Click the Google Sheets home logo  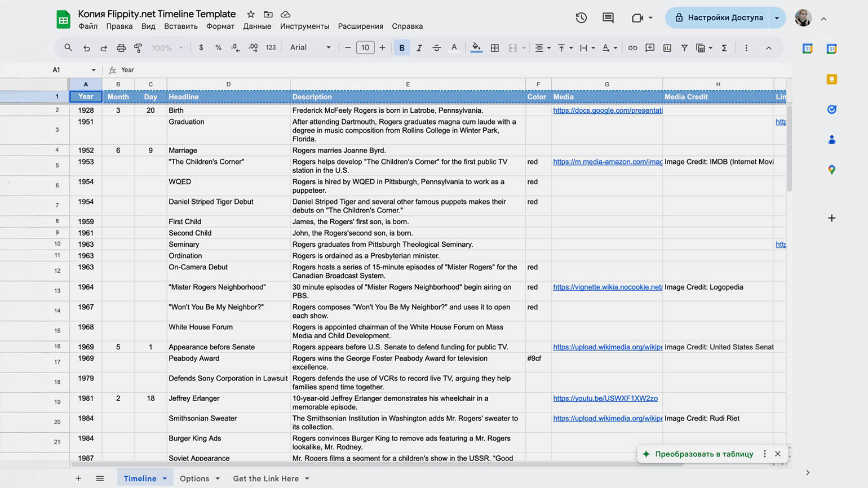[x=63, y=19]
